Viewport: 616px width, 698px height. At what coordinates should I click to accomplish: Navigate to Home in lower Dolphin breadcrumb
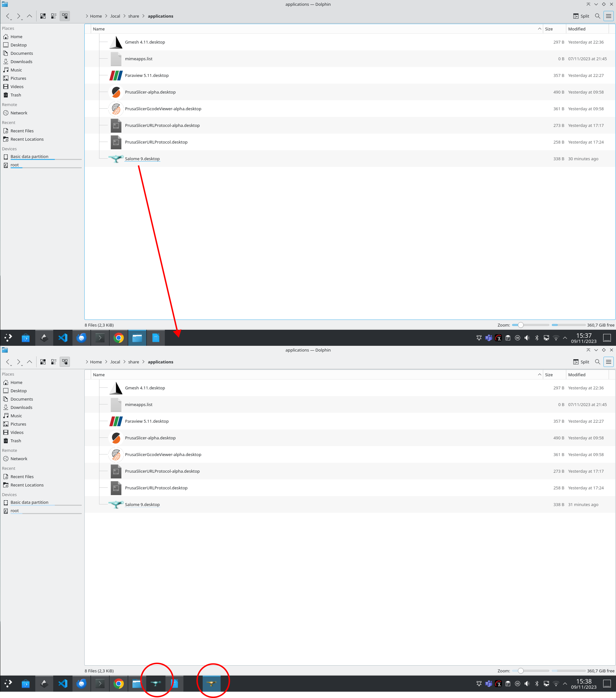click(96, 362)
